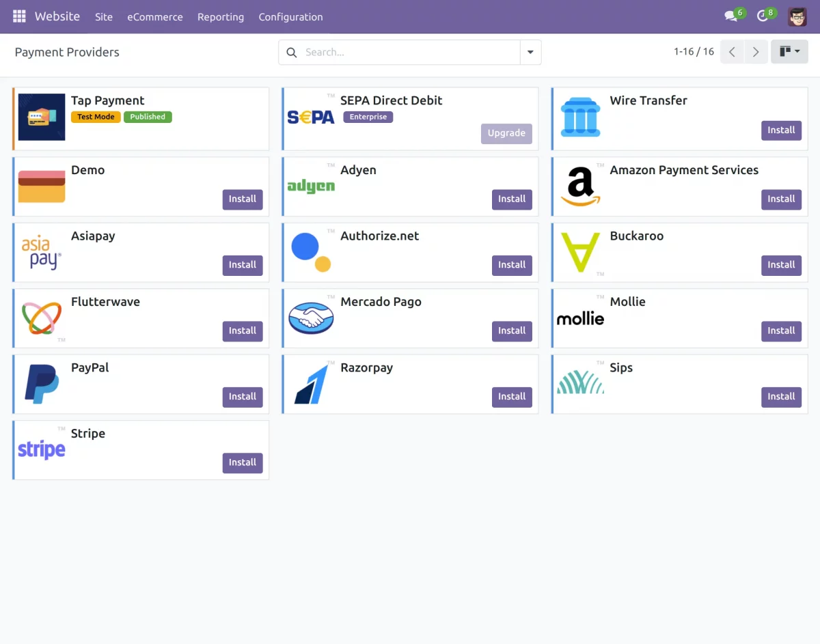820x644 pixels.
Task: Click the Amazon logo icon
Action: (580, 186)
